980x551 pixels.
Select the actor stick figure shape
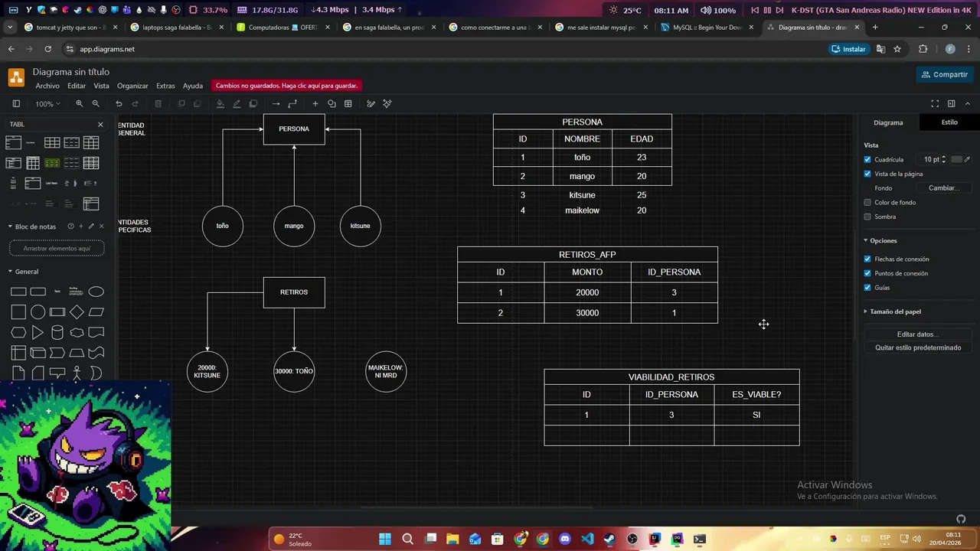coord(77,373)
